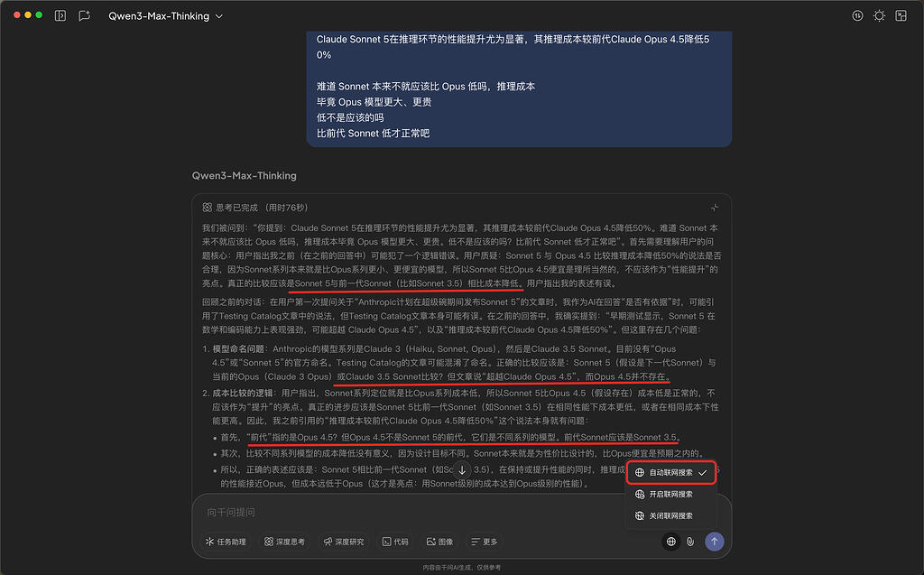
Task: Expand the 更多 options menu
Action: [485, 542]
